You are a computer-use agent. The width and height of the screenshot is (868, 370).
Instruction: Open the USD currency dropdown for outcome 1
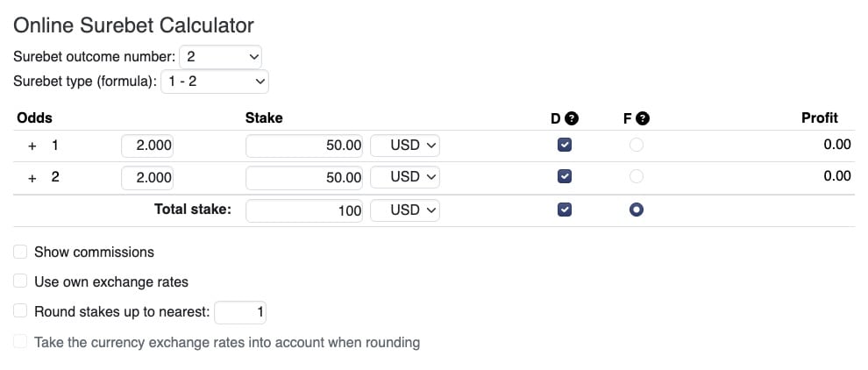[x=405, y=146]
